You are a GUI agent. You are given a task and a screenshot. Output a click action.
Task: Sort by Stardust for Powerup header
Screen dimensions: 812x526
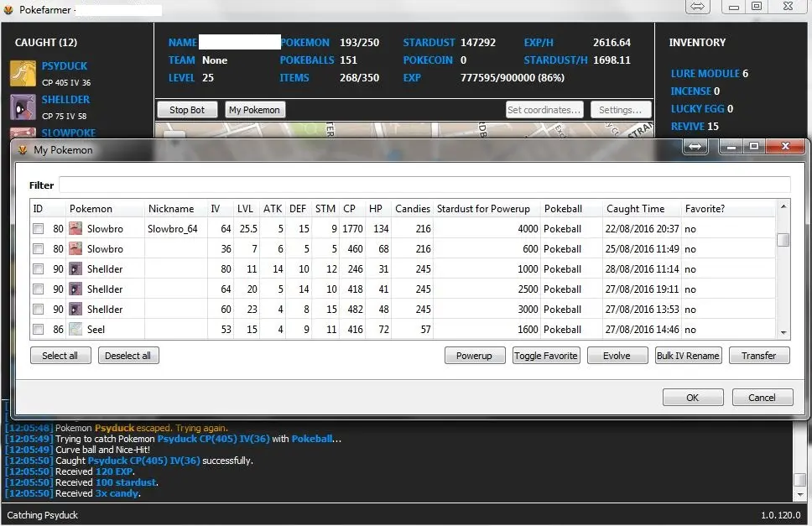(x=487, y=209)
